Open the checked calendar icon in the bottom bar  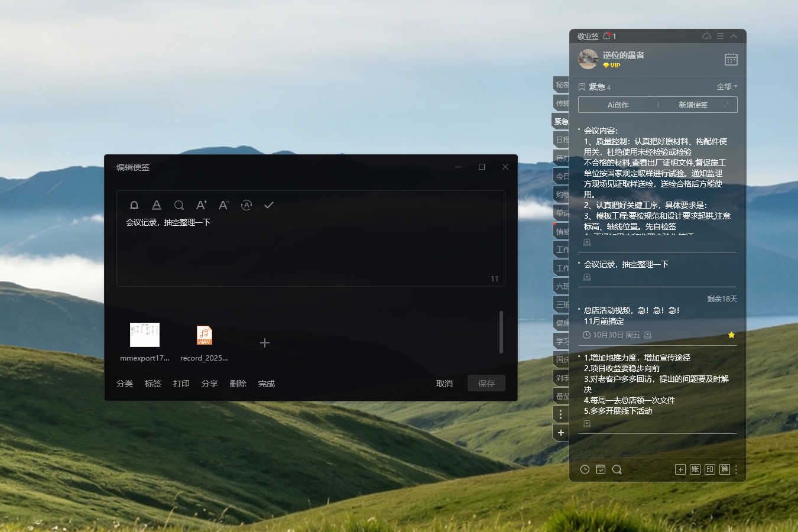point(601,469)
